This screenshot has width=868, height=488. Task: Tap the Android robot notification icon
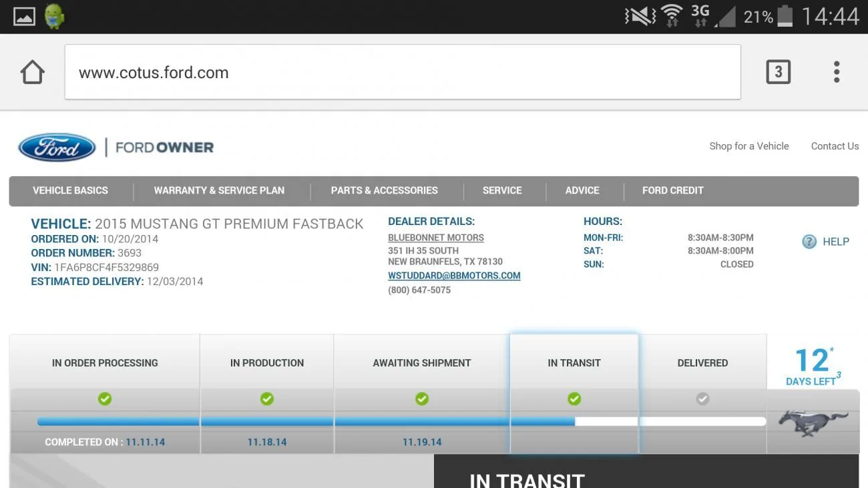[54, 16]
